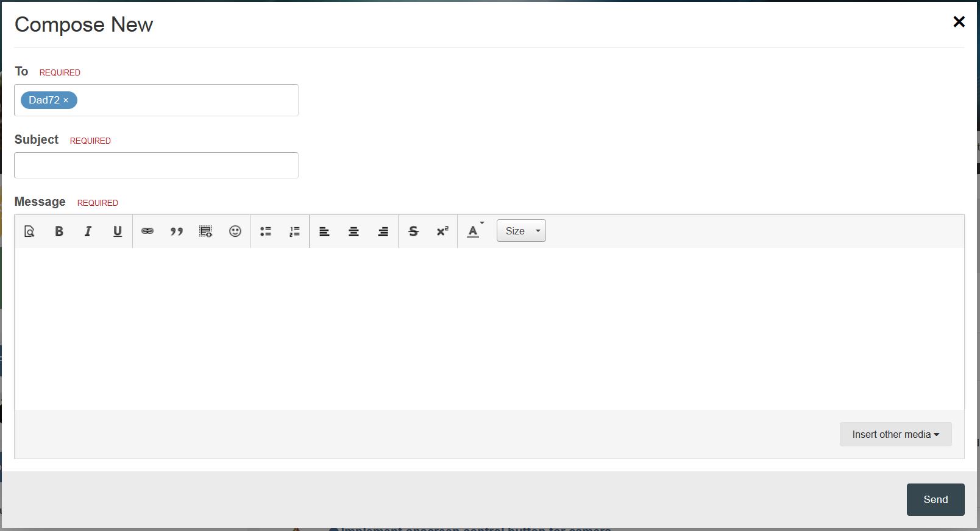Toggle bold formatting in message editor
980x531 pixels.
point(59,231)
